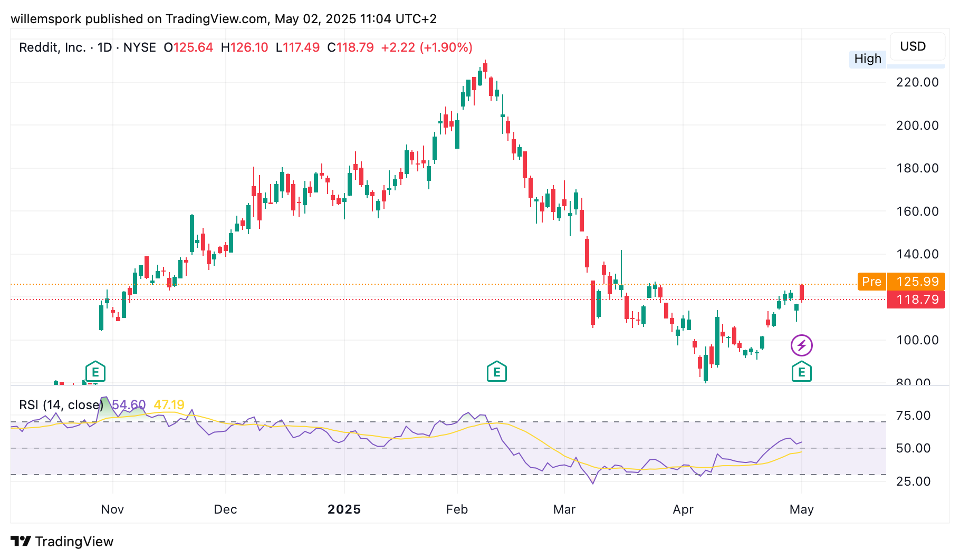Click the 2025 label on time axis
The width and height of the screenshot is (960, 560).
pos(344,509)
